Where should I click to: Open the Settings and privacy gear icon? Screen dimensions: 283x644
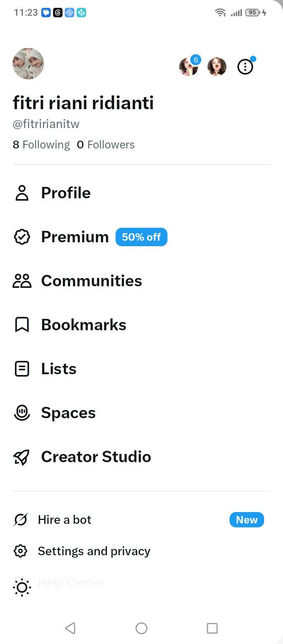(x=20, y=551)
